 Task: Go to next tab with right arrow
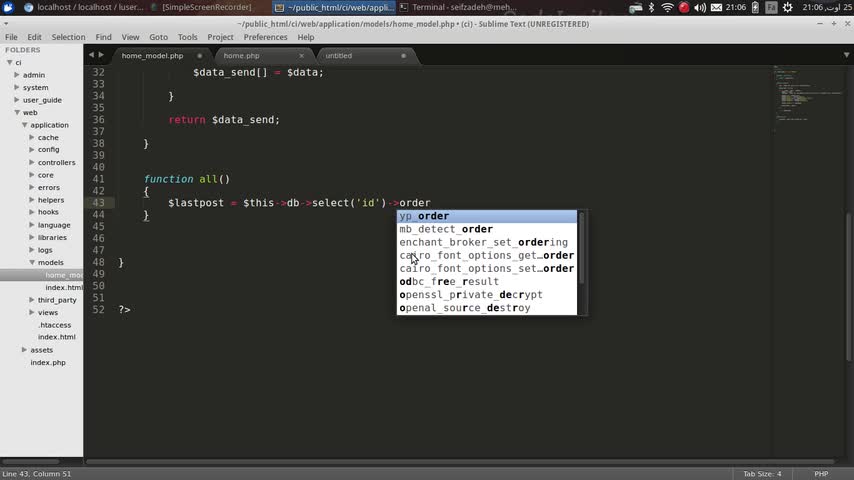click(x=101, y=54)
